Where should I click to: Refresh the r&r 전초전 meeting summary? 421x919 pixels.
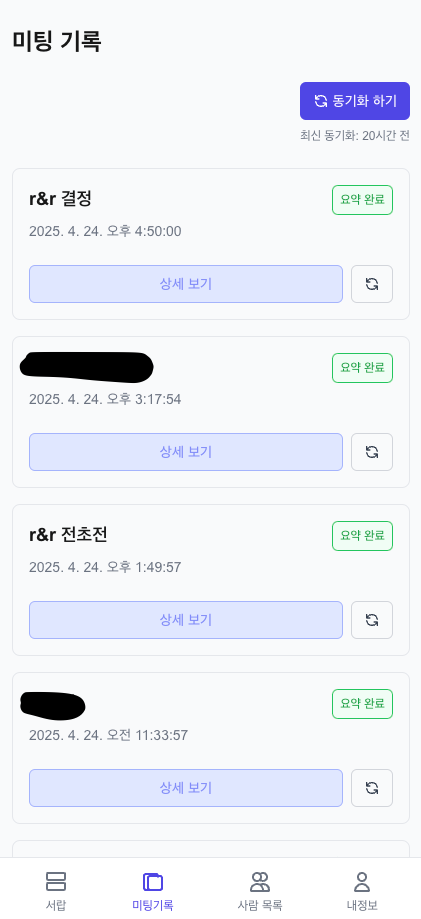(372, 620)
